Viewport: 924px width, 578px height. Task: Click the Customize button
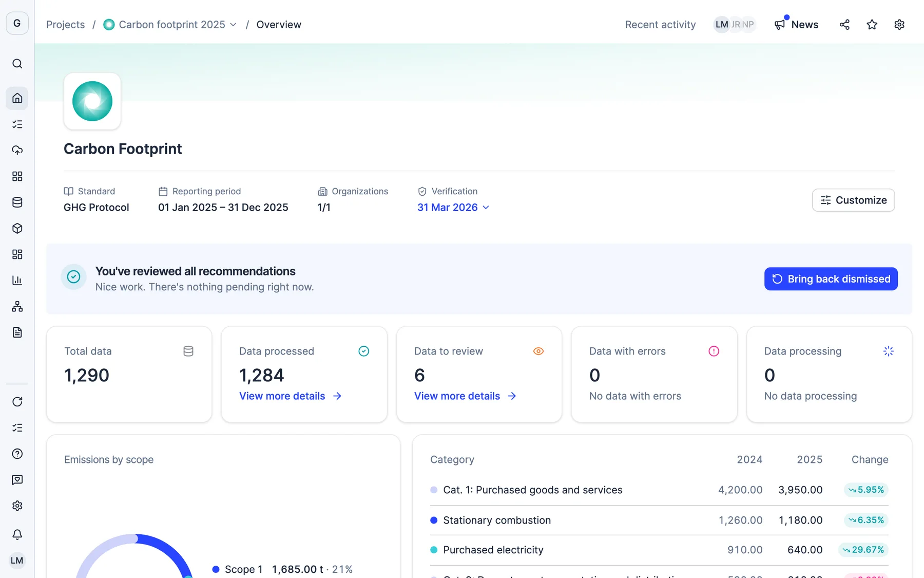853,200
